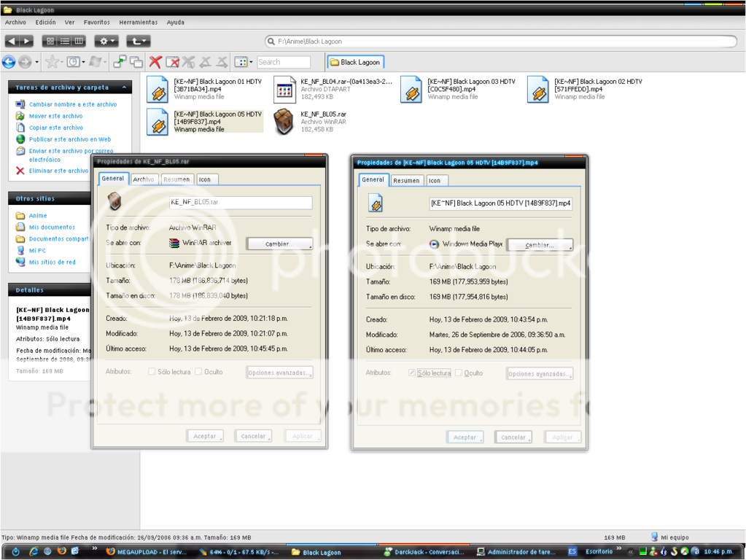This screenshot has height=560, width=746.
Task: Switch to Resumen tab in mp4 properties
Action: coord(406,180)
